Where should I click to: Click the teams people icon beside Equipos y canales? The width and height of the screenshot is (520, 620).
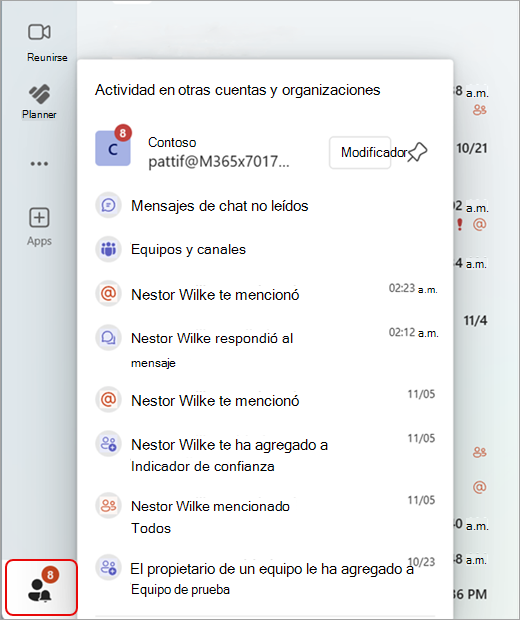point(108,249)
